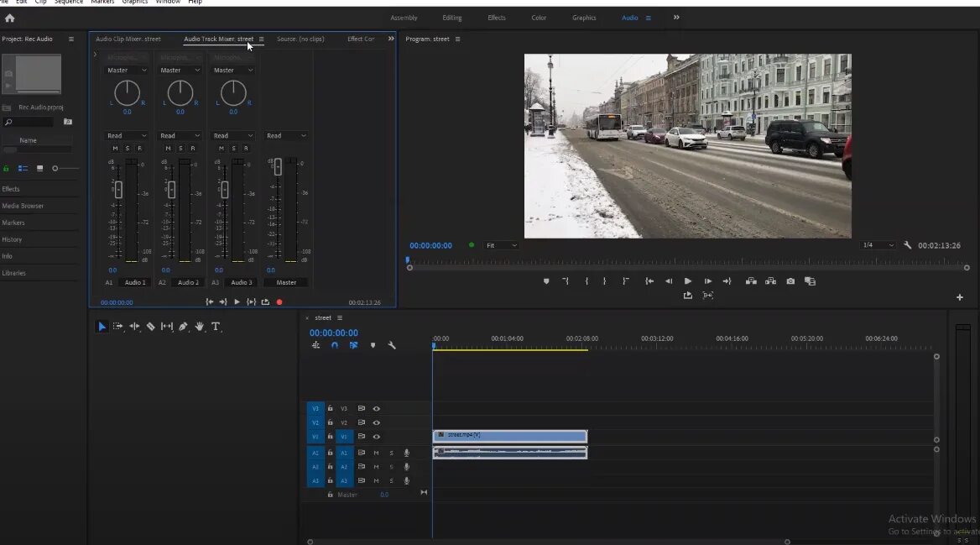Select the Hand tool
The width and height of the screenshot is (980, 545).
point(200,327)
